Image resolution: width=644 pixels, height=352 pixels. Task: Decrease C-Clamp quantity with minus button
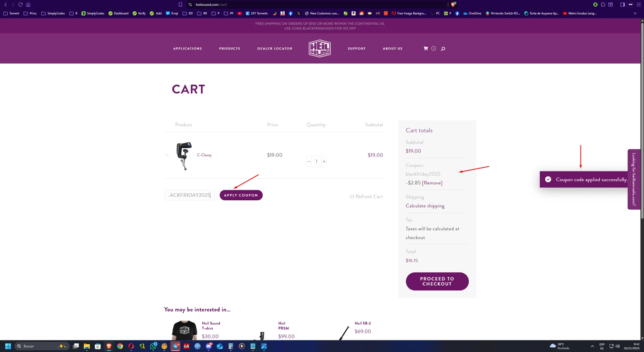(x=309, y=162)
